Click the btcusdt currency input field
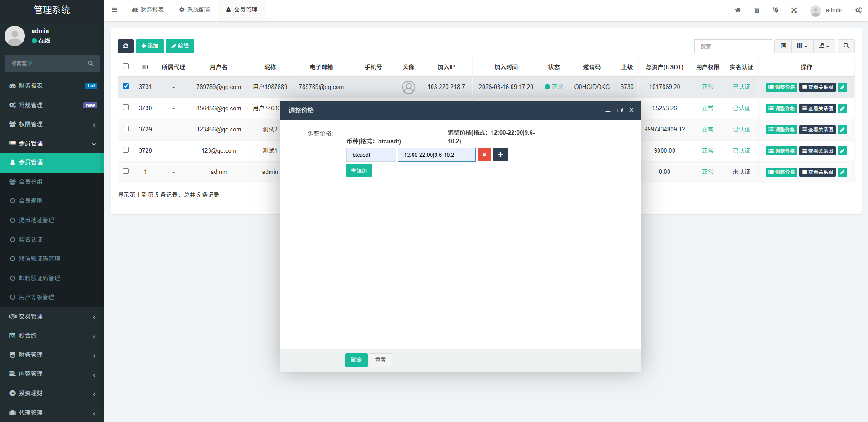The height and width of the screenshot is (422, 868). pyautogui.click(x=371, y=155)
